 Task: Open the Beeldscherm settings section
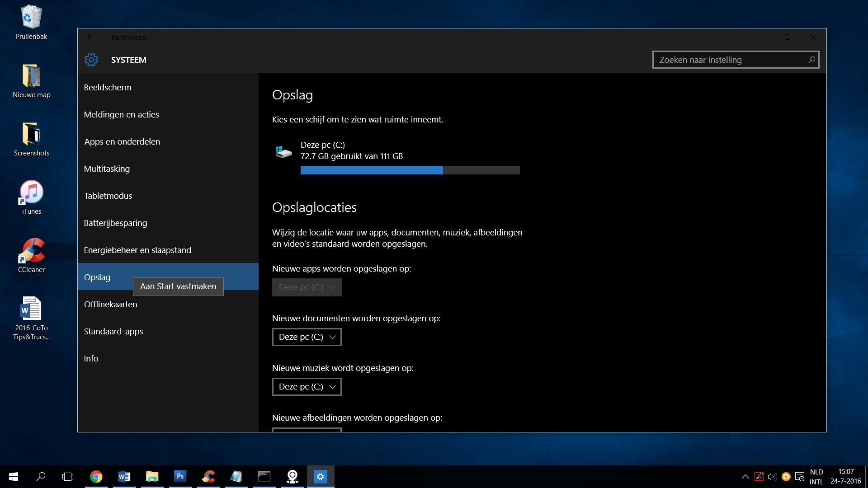[x=108, y=88]
